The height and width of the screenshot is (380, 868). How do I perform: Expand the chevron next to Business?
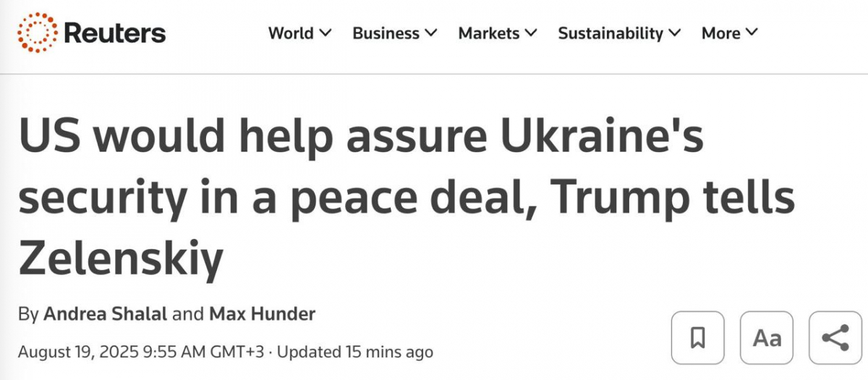pyautogui.click(x=431, y=33)
